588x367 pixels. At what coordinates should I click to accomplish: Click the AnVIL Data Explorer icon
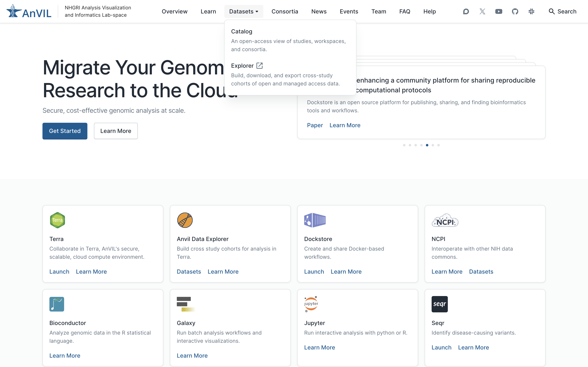(x=185, y=220)
